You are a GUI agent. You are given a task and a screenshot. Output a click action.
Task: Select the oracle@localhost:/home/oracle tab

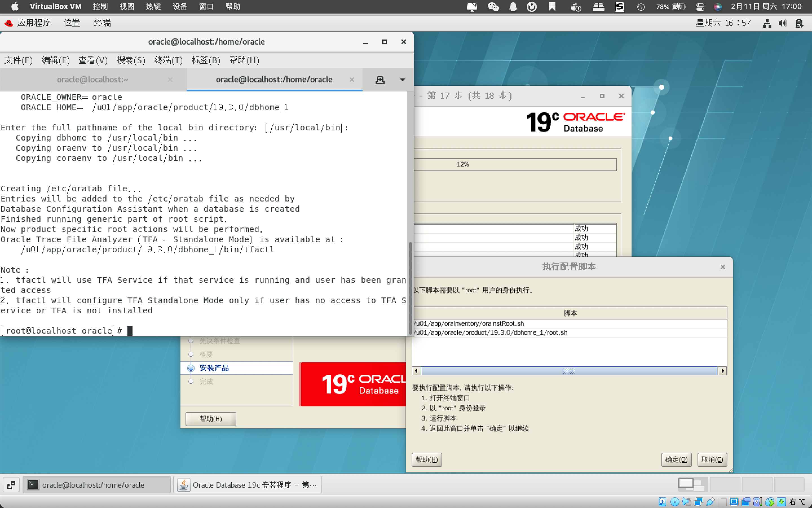274,80
